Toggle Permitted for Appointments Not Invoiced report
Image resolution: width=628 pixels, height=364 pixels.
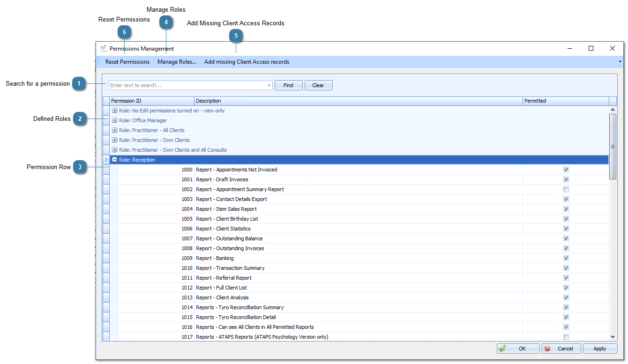(x=566, y=170)
